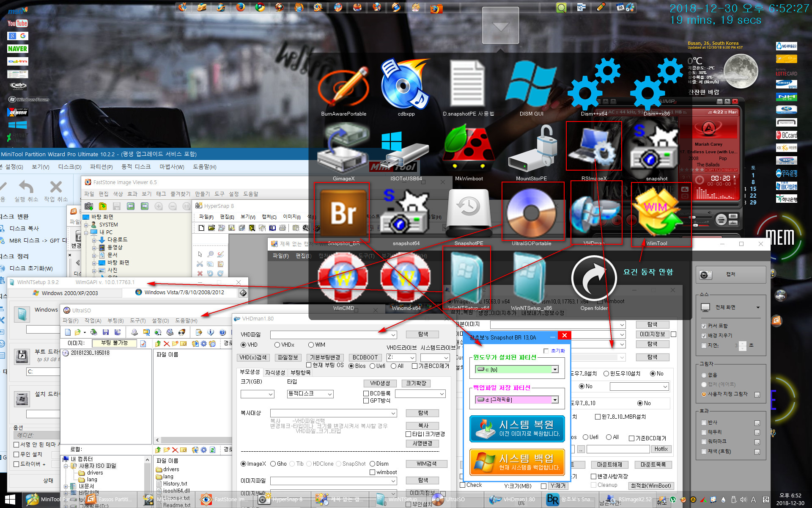
Task: Click BCDBOOT button in VHDman
Action: [x=365, y=357]
